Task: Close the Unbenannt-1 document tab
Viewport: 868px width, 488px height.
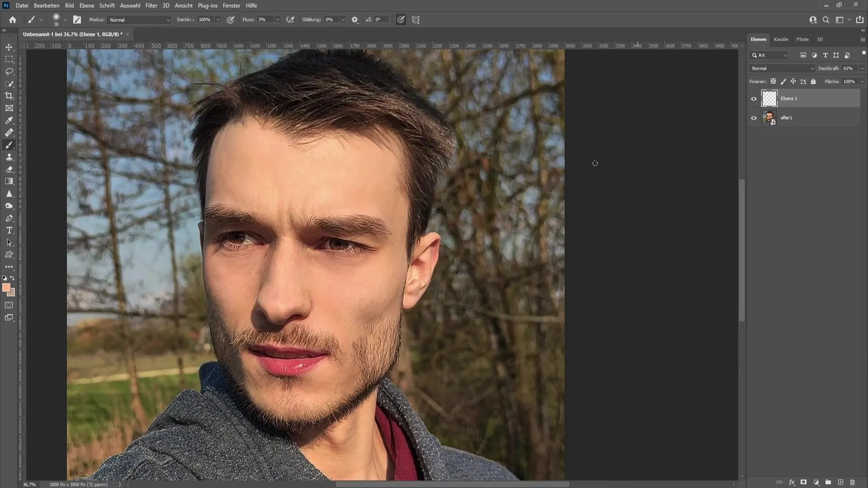Action: (x=127, y=34)
